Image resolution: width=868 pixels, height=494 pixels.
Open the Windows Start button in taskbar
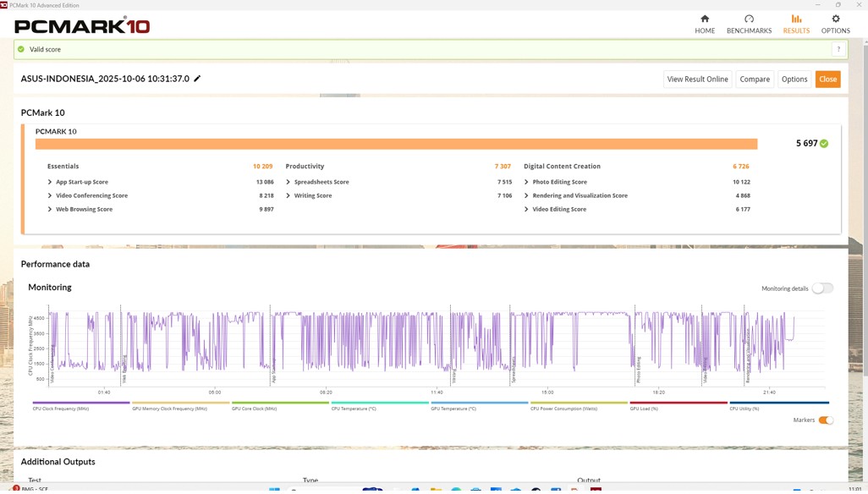(x=274, y=490)
